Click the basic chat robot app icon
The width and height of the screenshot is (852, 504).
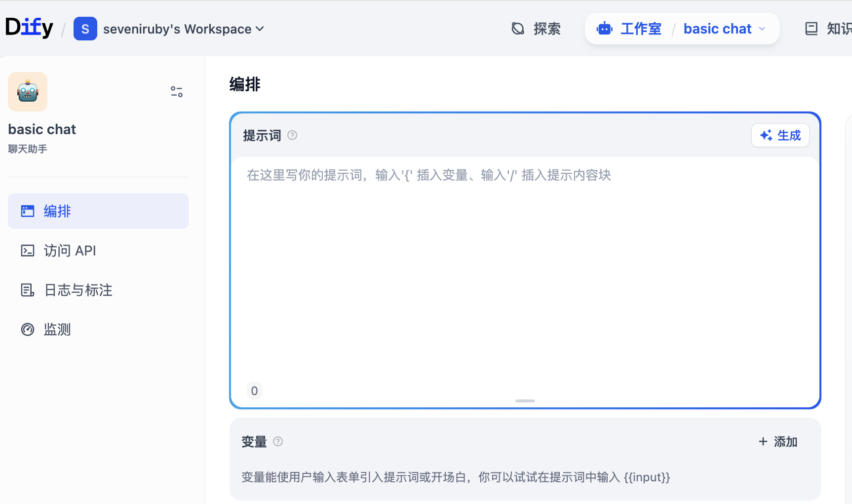click(x=28, y=92)
